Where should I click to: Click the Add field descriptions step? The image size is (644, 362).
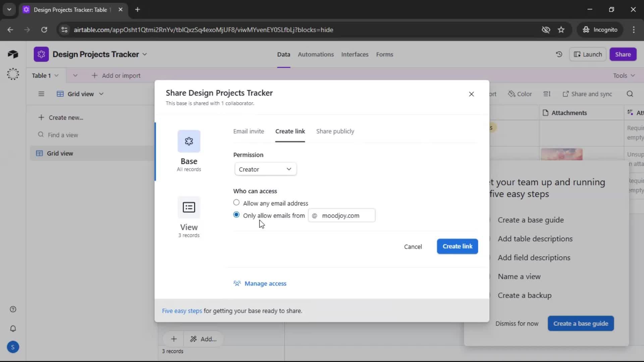point(534,258)
